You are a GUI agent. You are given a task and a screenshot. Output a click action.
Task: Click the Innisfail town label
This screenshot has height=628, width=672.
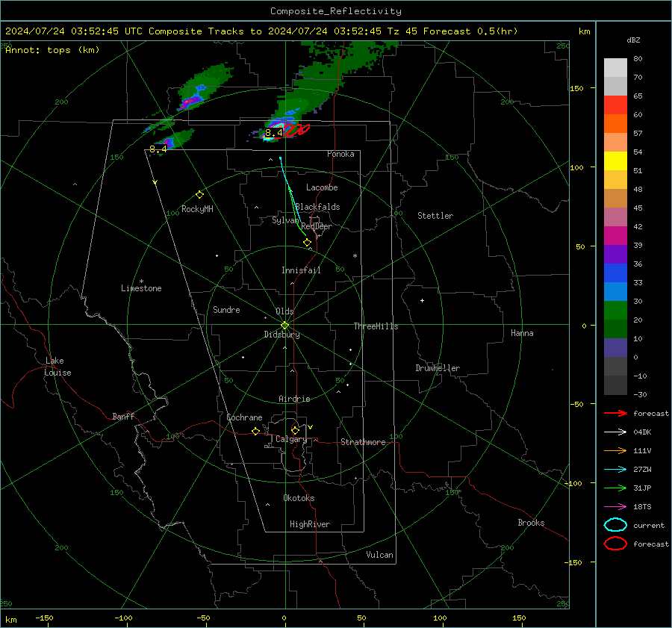pos(301,270)
